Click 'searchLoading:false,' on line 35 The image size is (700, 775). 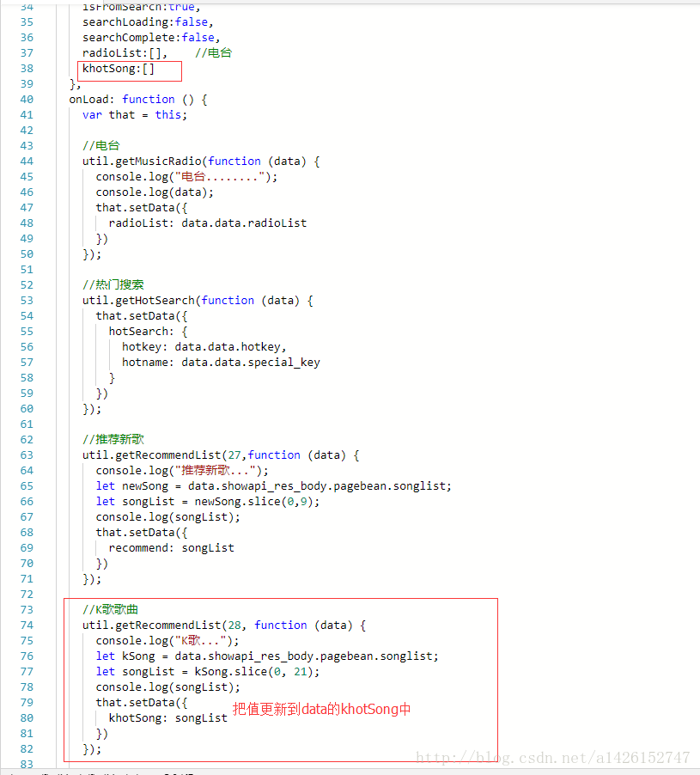point(148,22)
